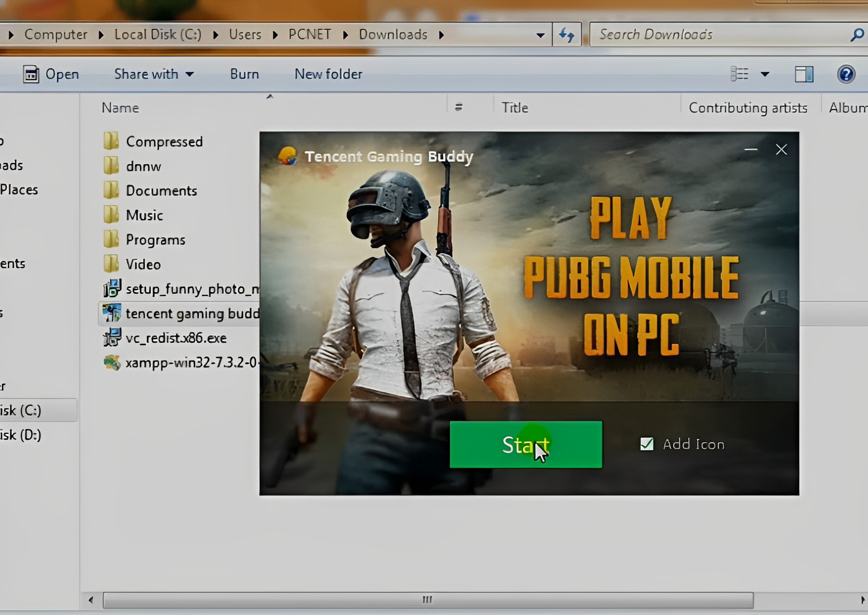Uncheck the Add Icon checkbox
The width and height of the screenshot is (868, 615).
tap(646, 444)
